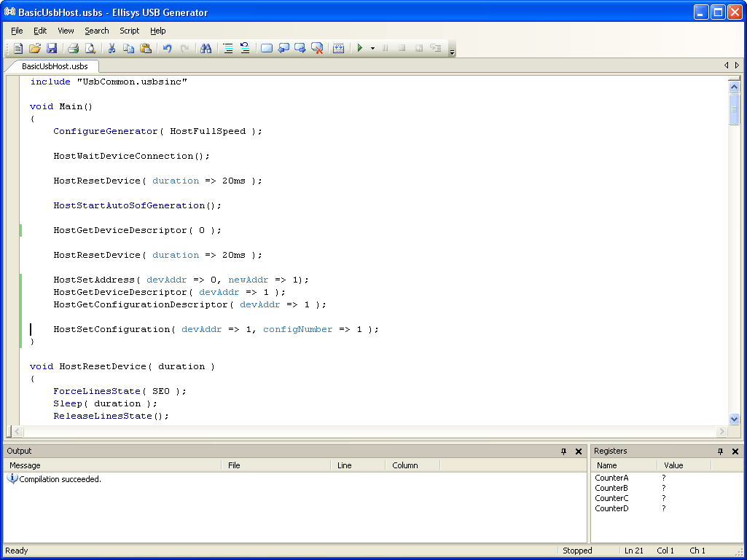Close the Output panel
This screenshot has height=560, width=747.
click(x=579, y=451)
